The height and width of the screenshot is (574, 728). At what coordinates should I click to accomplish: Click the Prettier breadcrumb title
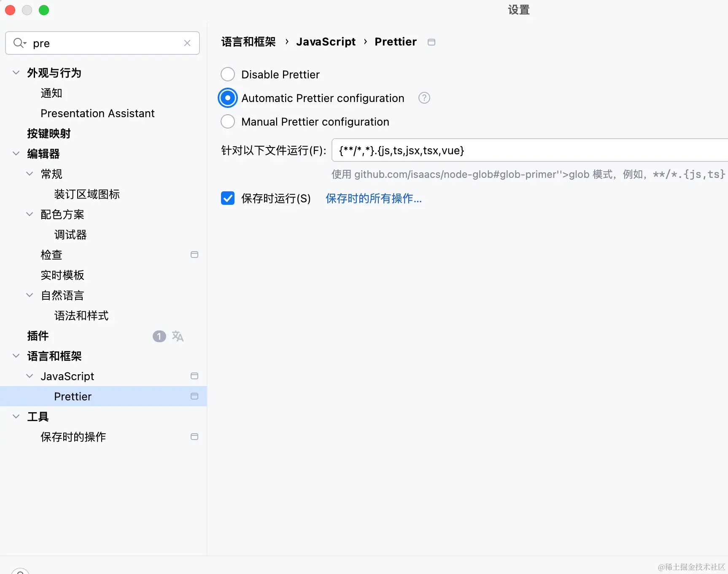point(396,42)
